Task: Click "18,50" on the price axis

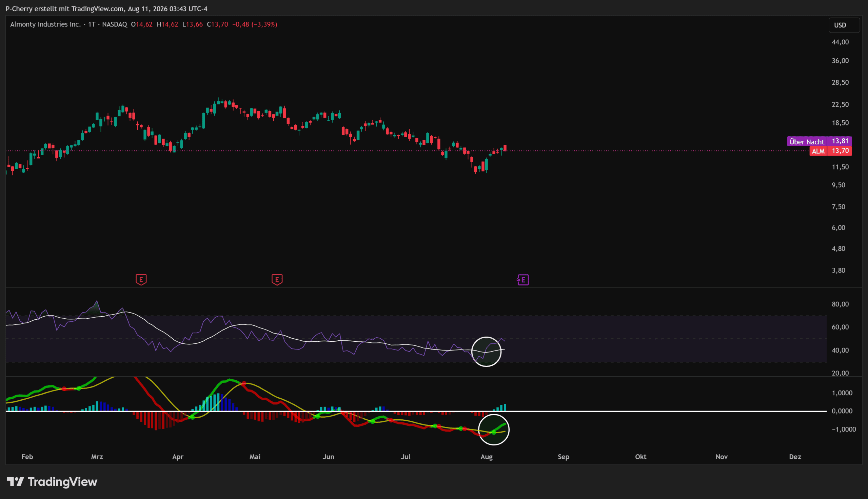Action: point(840,123)
